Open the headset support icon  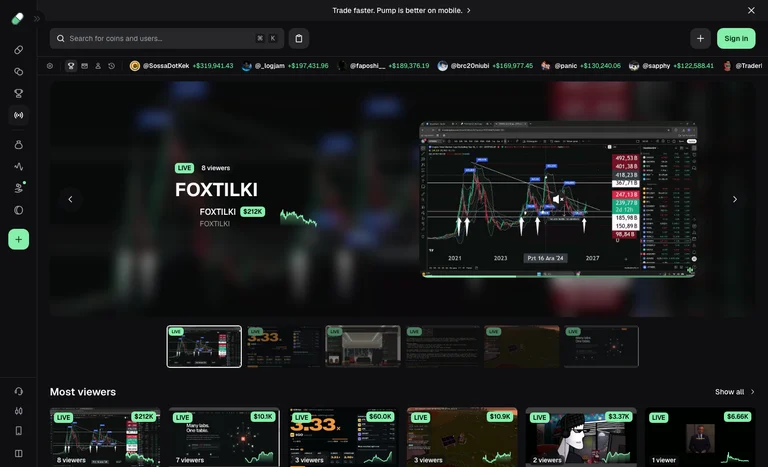coord(19,391)
